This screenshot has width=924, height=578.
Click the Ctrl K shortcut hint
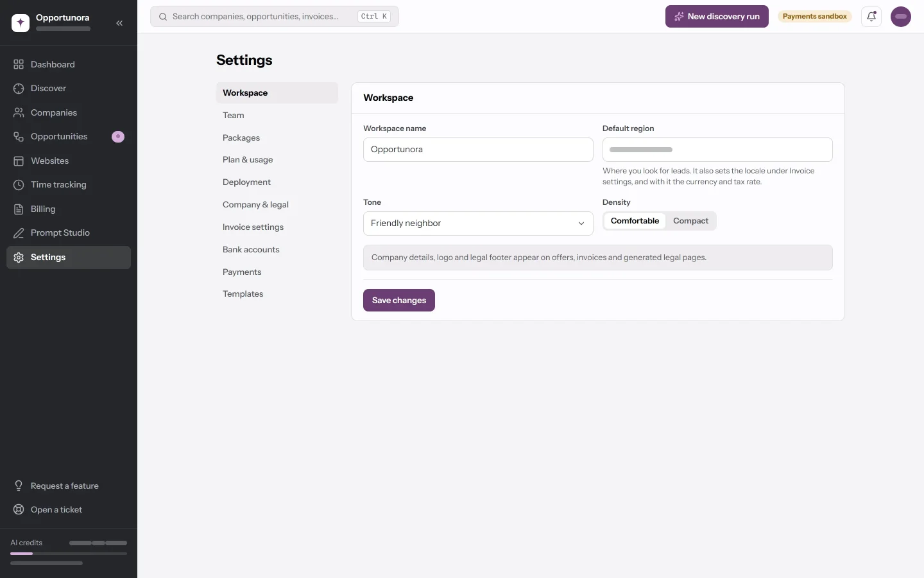click(x=374, y=17)
